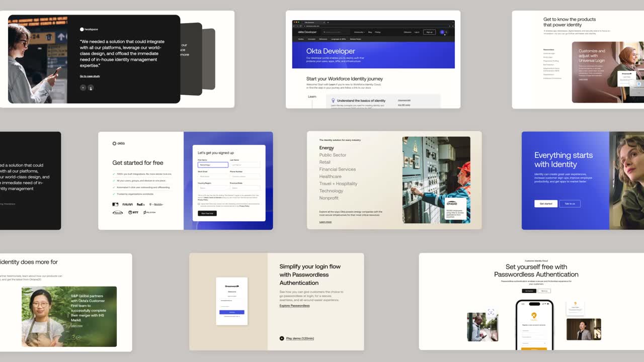This screenshot has height=362, width=644.
Task: Click the 'Start free trial' button
Action: (x=207, y=213)
